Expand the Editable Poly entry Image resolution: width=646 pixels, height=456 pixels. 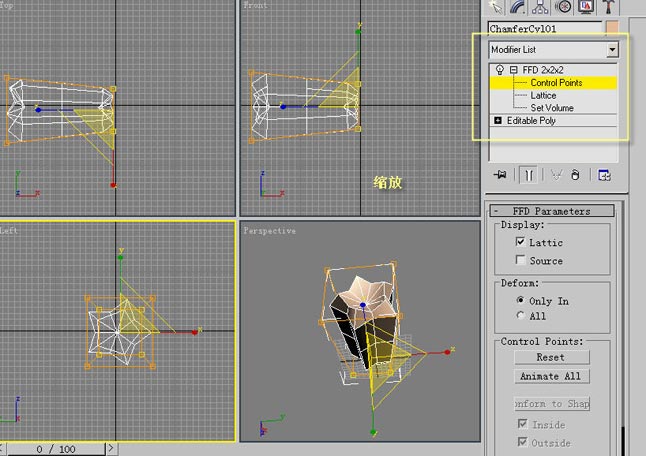click(498, 120)
